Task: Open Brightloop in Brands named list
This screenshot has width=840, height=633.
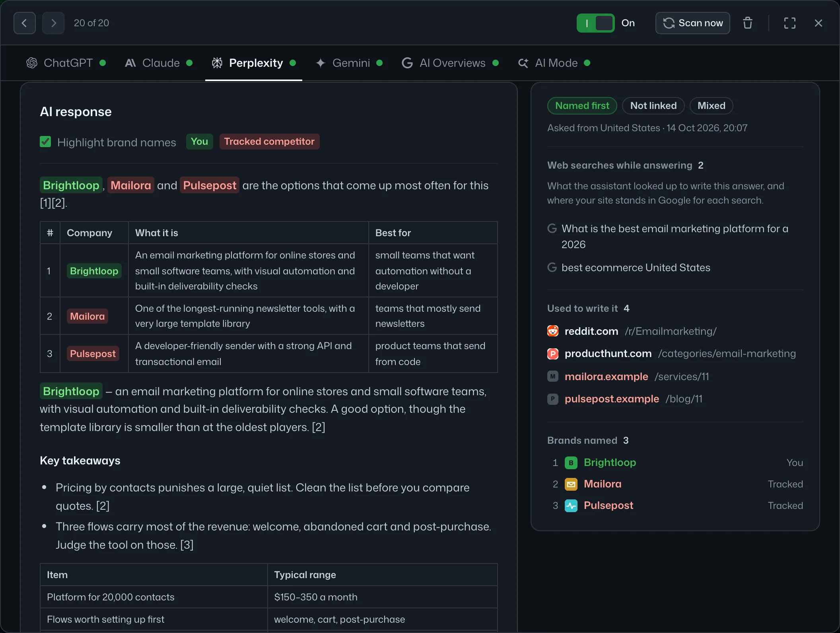Action: click(610, 462)
